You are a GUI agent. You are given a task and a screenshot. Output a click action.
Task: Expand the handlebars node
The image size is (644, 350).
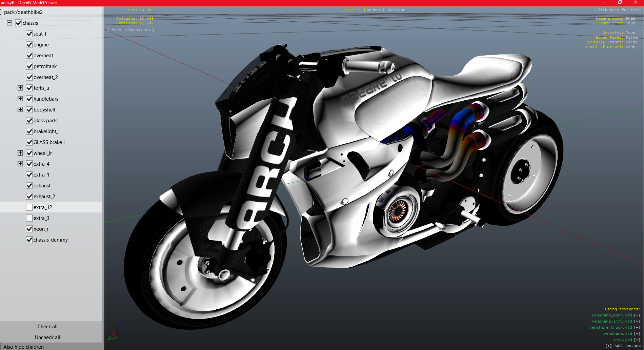point(20,99)
